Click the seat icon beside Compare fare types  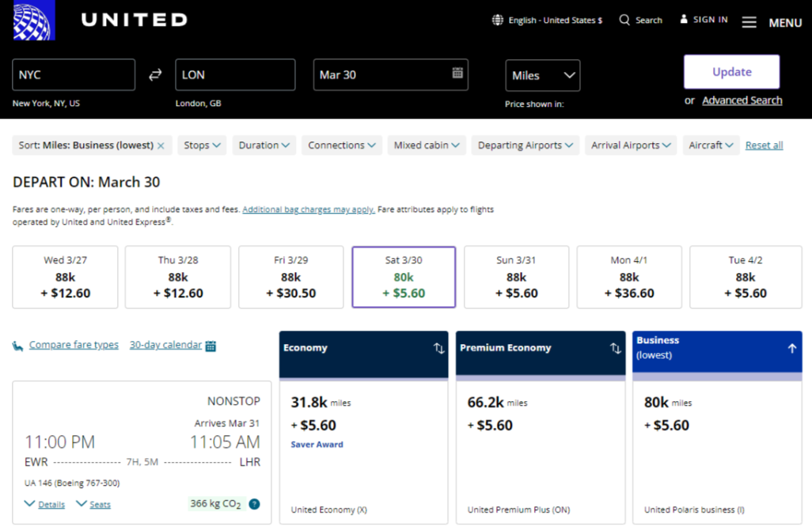(17, 346)
